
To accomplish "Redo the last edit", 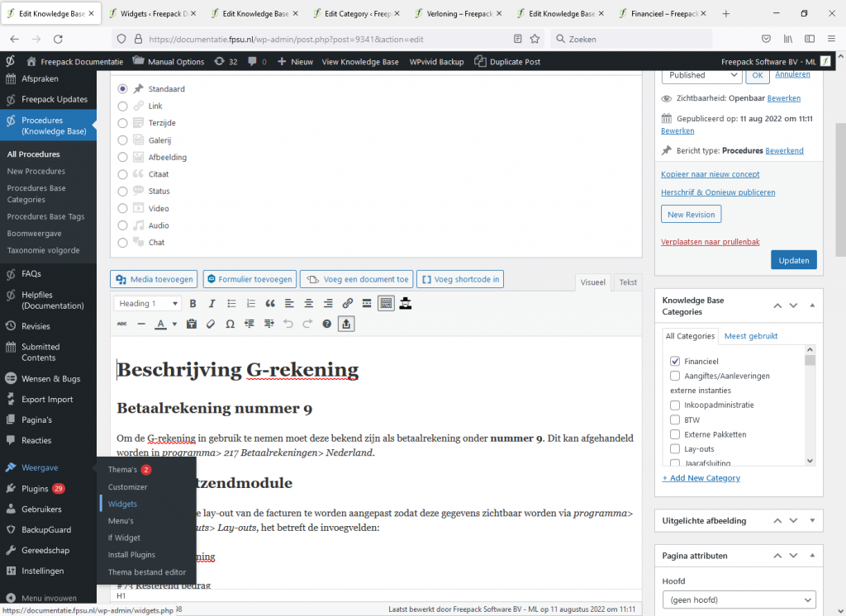I will 307,325.
